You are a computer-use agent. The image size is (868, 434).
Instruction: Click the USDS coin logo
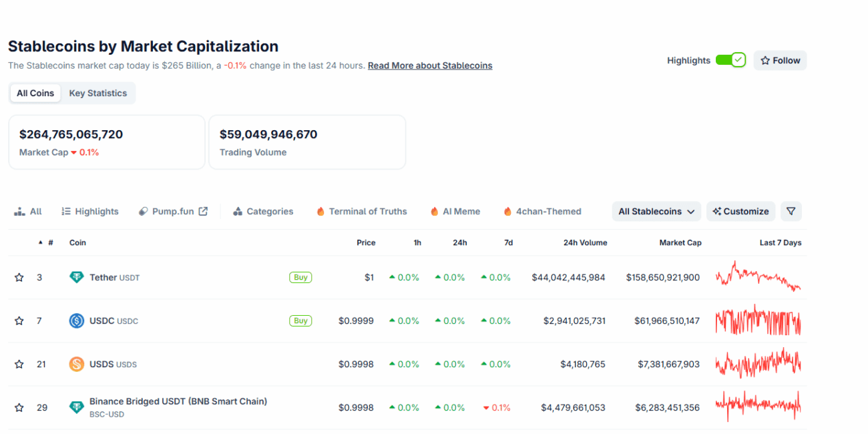pyautogui.click(x=77, y=364)
